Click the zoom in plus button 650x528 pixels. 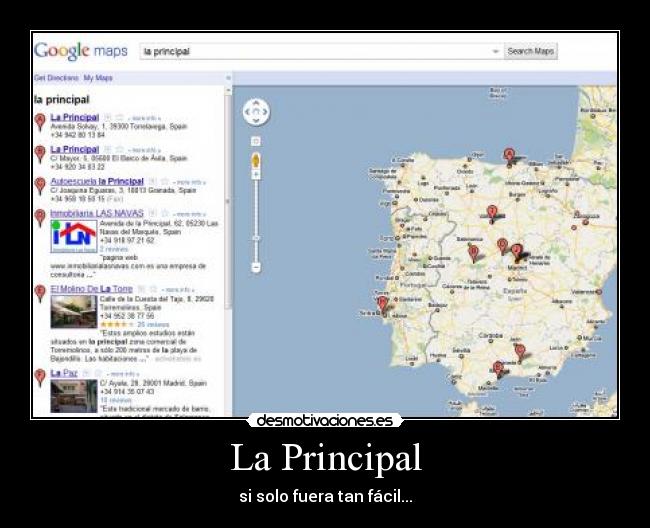pyautogui.click(x=256, y=175)
